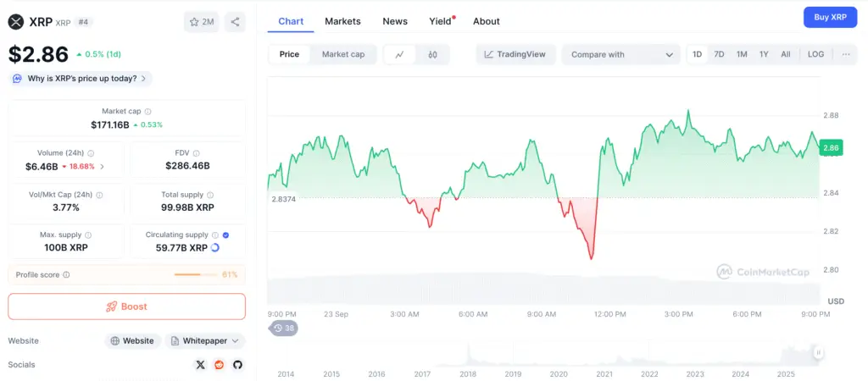The image size is (868, 381).
Task: Click the info icon beside Market cap
Action: (x=147, y=112)
